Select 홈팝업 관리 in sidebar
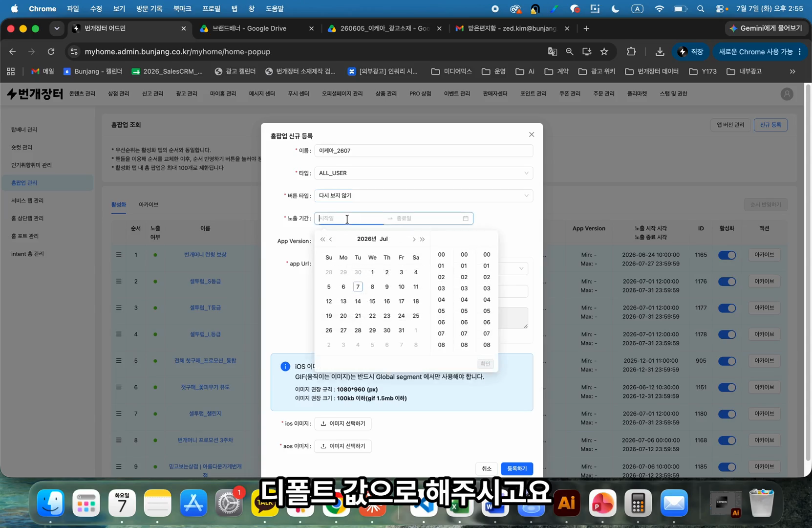Screen dimensions: 812x528 [x=47, y=183]
